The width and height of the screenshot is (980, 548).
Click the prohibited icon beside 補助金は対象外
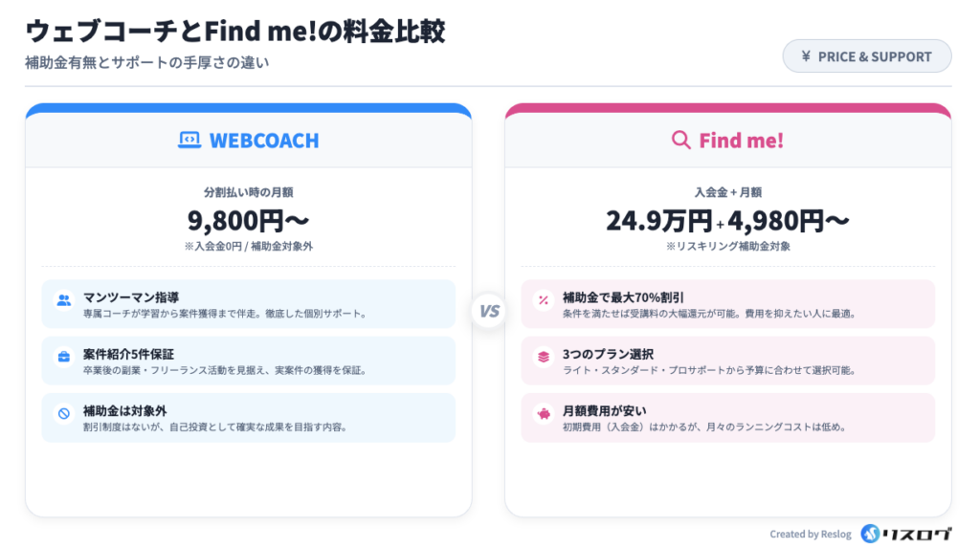click(x=64, y=413)
